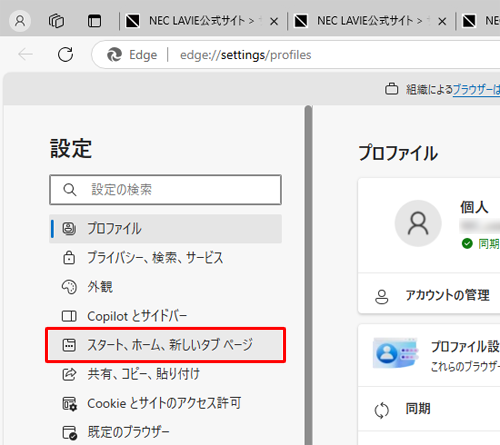Click the default browser icon
500x445 pixels.
click(x=70, y=432)
